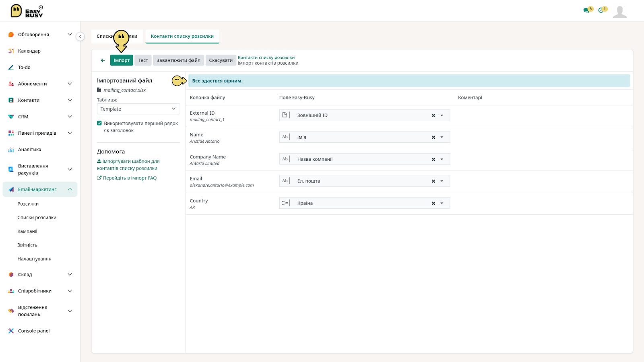Viewport: 644px width, 362px height.
Task: Expand the Ім'я field mapping dropdown
Action: pyautogui.click(x=442, y=137)
